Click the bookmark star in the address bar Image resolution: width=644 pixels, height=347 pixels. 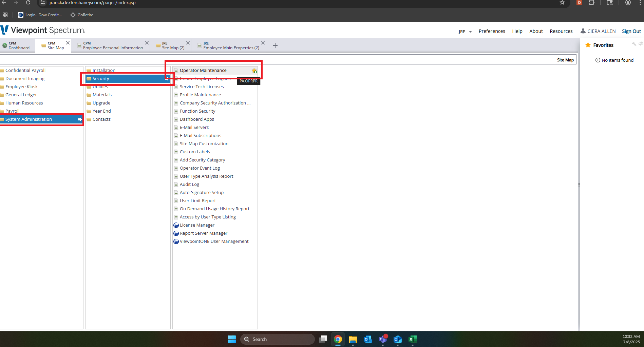point(562,3)
